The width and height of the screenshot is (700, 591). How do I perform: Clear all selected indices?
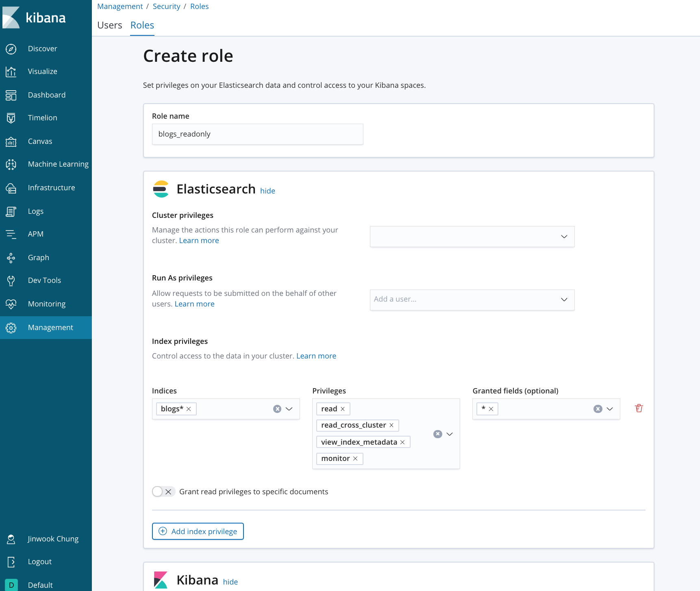[277, 409]
